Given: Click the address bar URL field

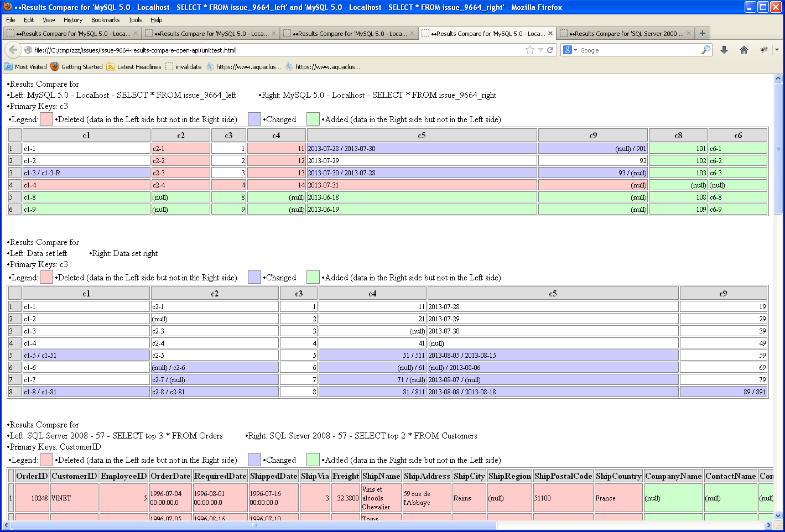Looking at the screenshot, I should coord(277,50).
